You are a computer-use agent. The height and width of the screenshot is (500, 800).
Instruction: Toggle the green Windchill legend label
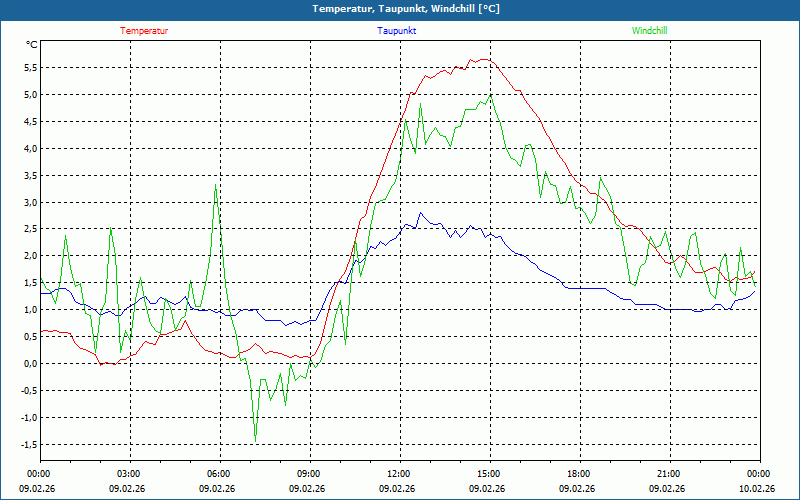click(649, 31)
